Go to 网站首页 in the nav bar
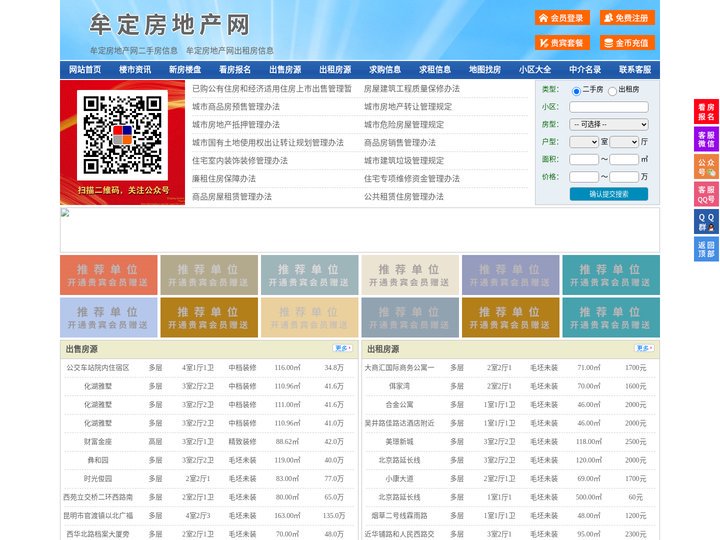 point(85,70)
